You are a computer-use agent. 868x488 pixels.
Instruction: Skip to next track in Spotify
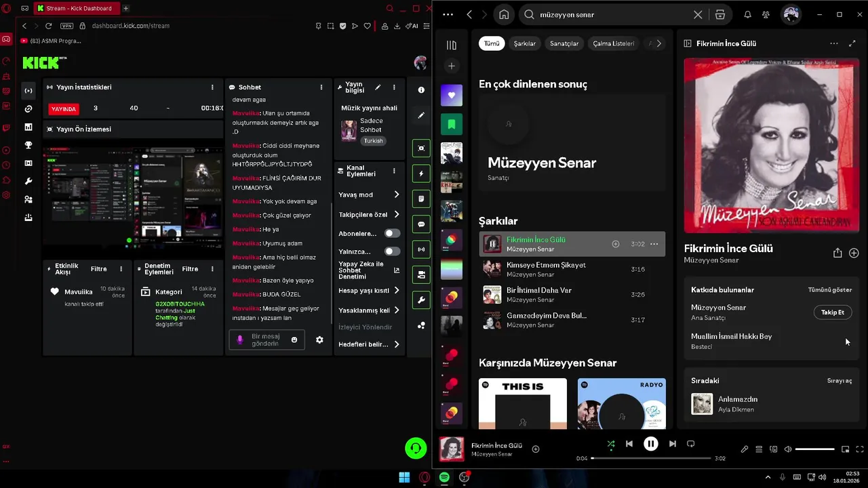tap(672, 444)
